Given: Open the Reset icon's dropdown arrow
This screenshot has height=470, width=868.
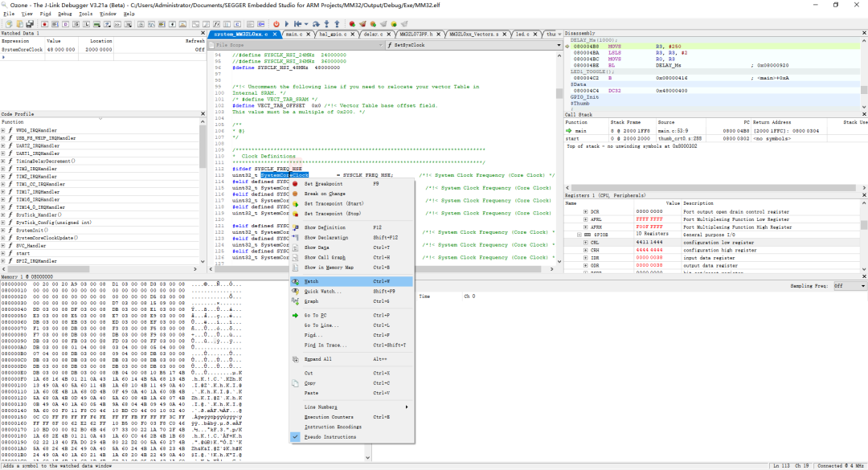Looking at the screenshot, I should pyautogui.click(x=306, y=24).
